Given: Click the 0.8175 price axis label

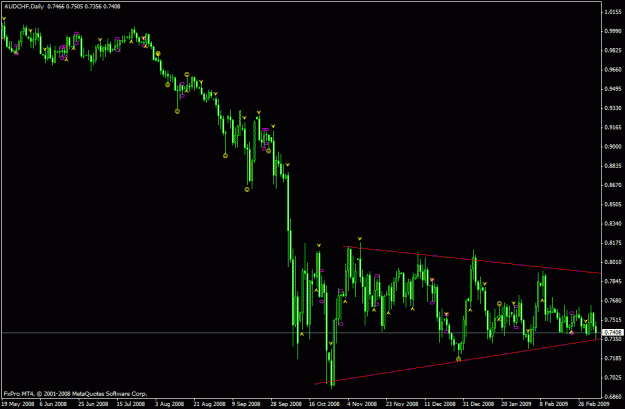Looking at the screenshot, I should click(613, 243).
